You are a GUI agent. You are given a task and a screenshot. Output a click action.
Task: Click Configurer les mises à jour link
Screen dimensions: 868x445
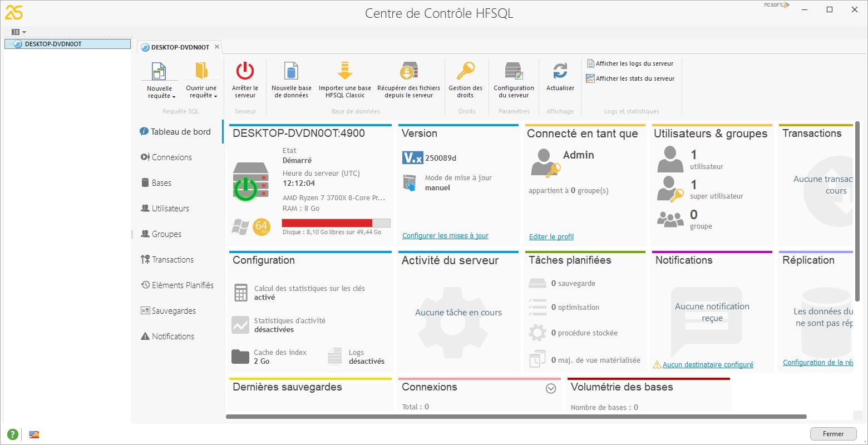pyautogui.click(x=445, y=236)
